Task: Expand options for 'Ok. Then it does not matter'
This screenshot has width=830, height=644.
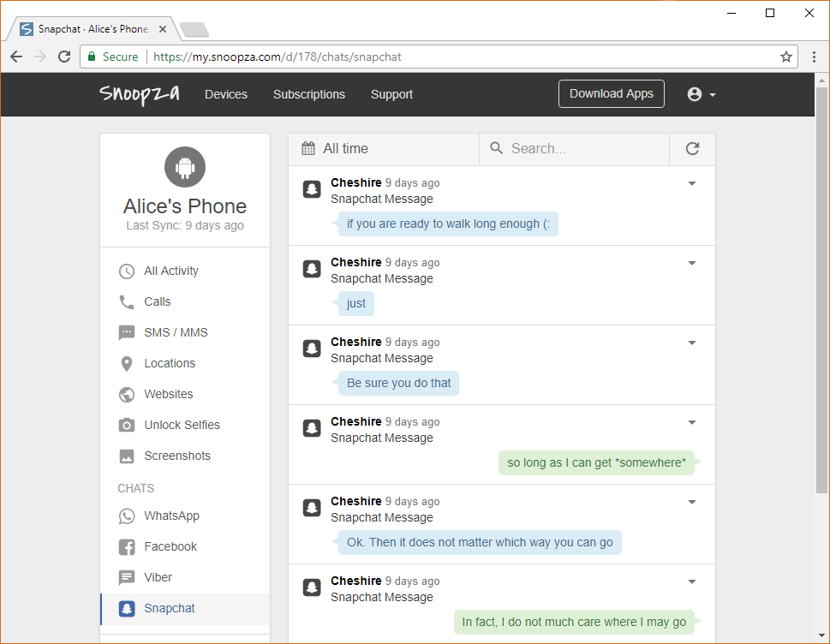Action: pos(692,502)
